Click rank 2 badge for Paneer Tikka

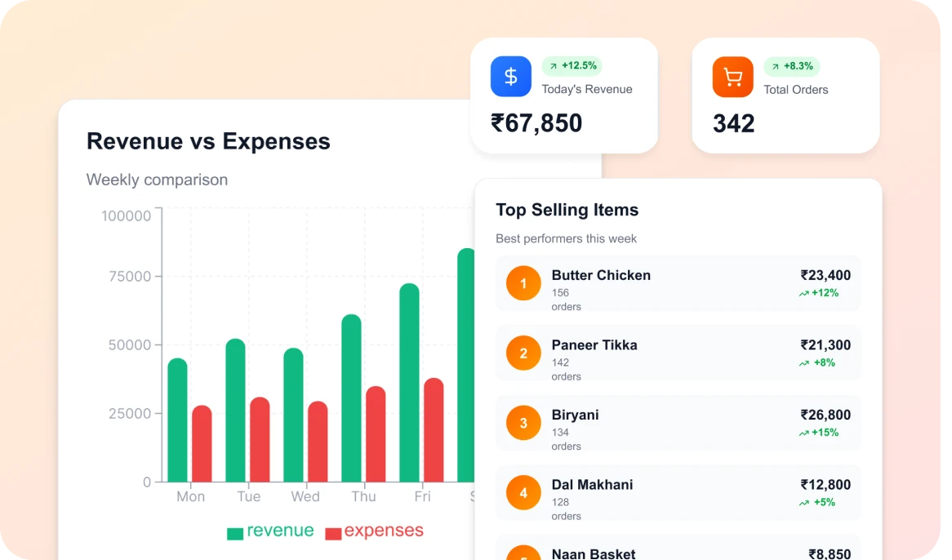pyautogui.click(x=523, y=353)
